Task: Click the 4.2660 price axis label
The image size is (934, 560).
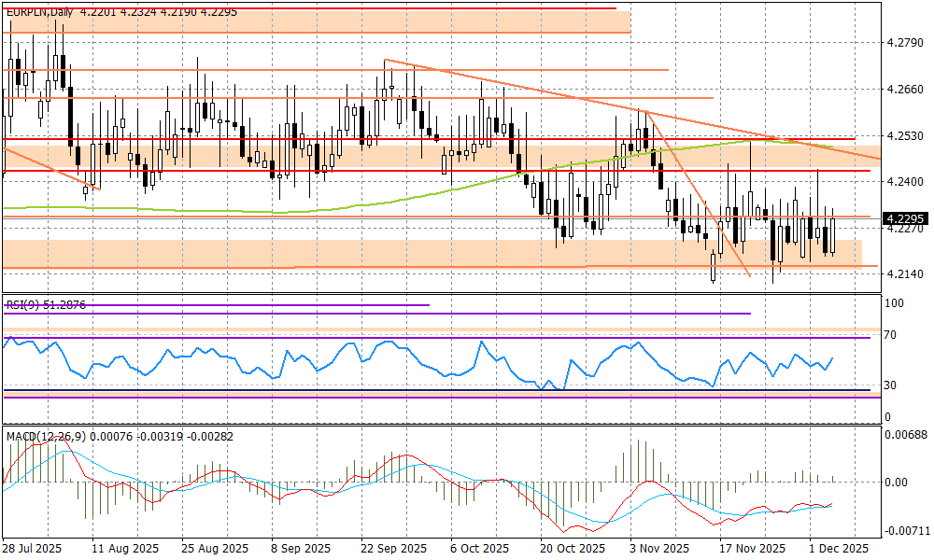Action: [904, 90]
